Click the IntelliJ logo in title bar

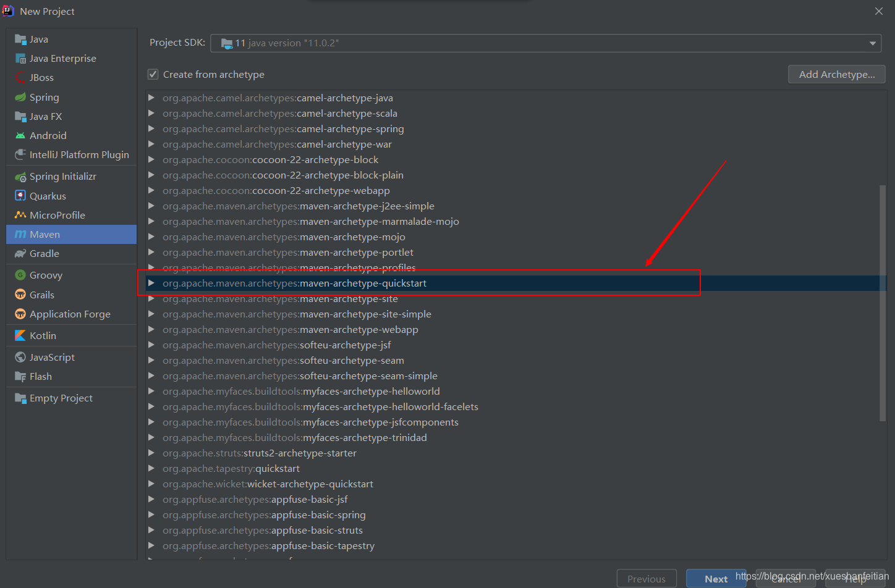(x=8, y=10)
